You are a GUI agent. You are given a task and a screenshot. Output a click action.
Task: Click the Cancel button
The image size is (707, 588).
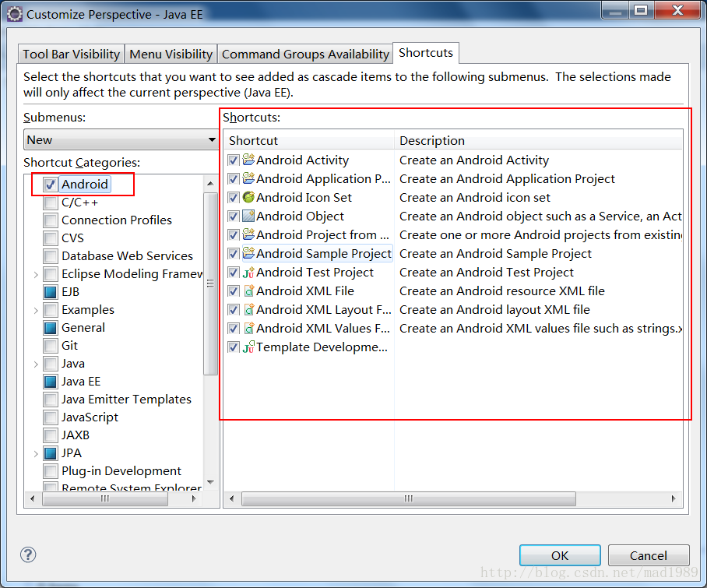(649, 555)
